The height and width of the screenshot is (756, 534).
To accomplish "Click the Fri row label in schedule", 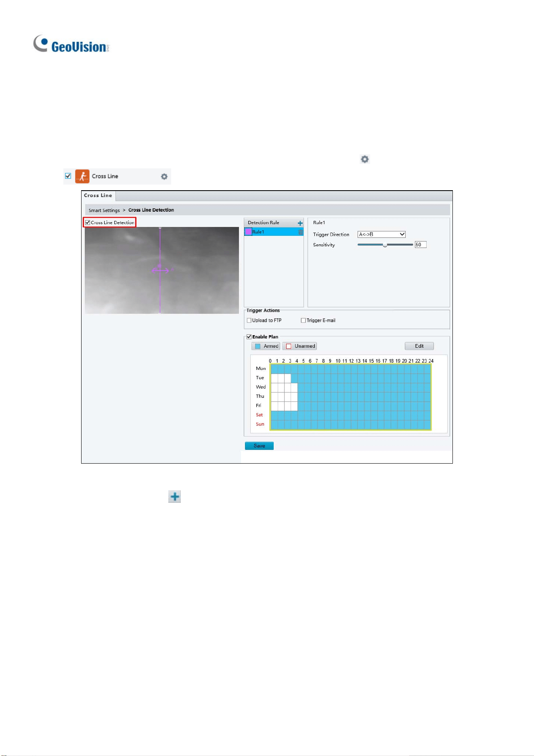I will tap(258, 405).
